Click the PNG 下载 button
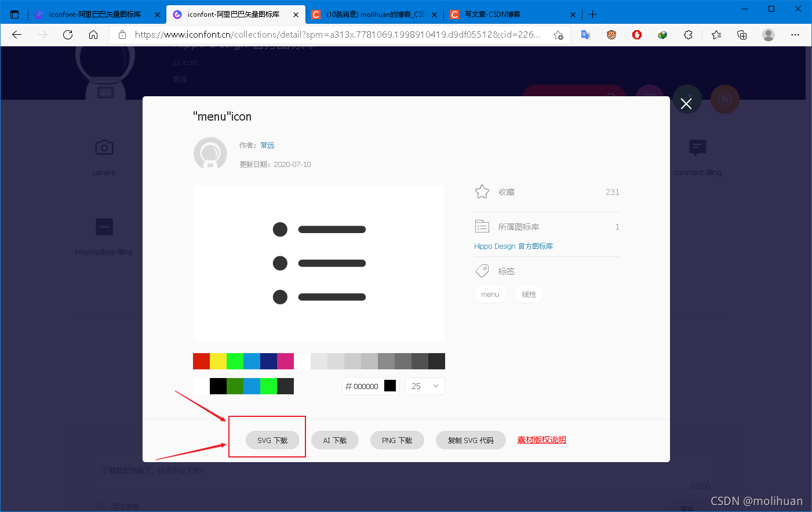This screenshot has height=512, width=812. tap(397, 440)
